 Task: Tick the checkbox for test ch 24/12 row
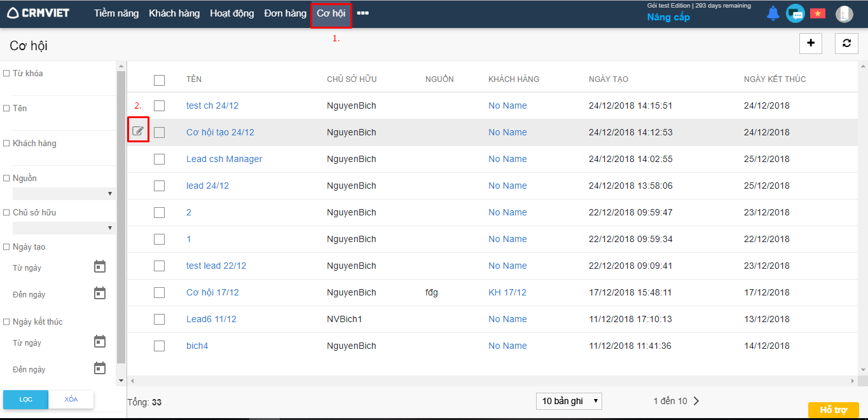click(x=159, y=105)
